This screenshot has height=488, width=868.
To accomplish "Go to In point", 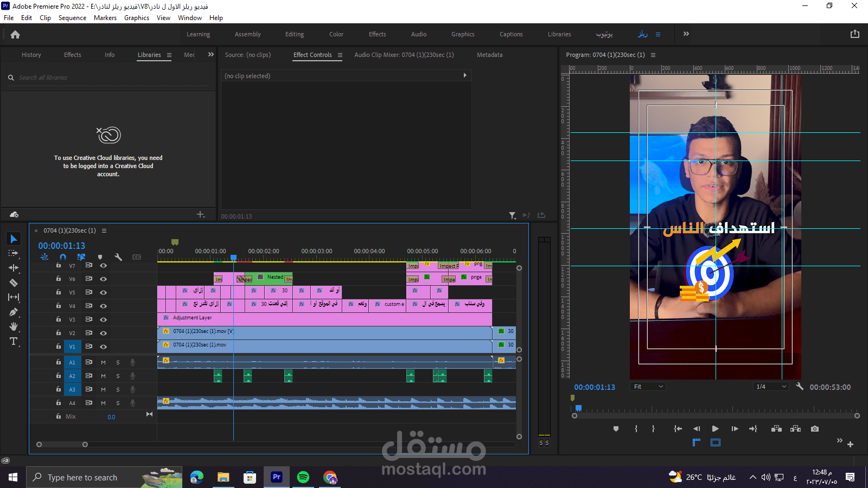I will pos(678,428).
